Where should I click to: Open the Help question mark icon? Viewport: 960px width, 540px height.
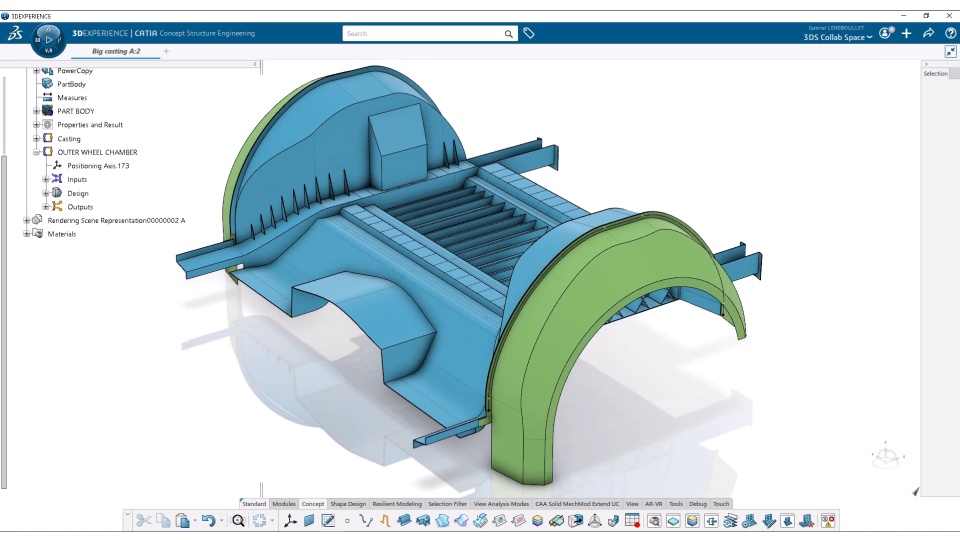[x=950, y=34]
